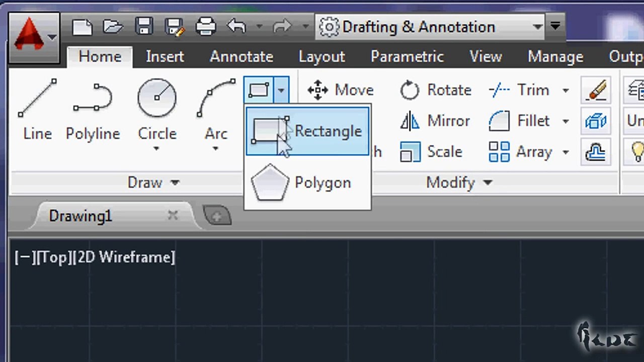The height and width of the screenshot is (362, 644).
Task: Click the Open file folder icon
Action: [113, 26]
